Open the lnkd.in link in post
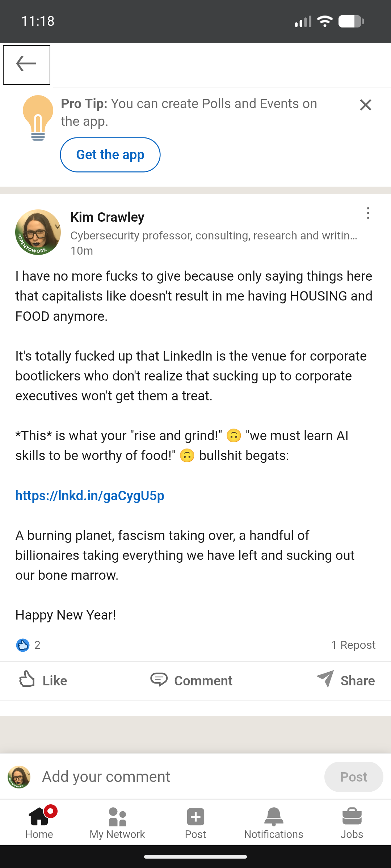 click(90, 495)
